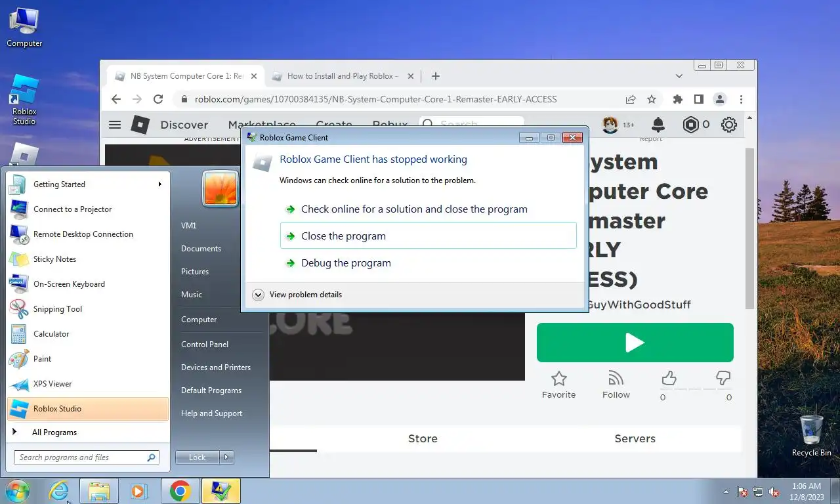Reload the Roblox page in Chrome
840x504 pixels.
point(158,99)
